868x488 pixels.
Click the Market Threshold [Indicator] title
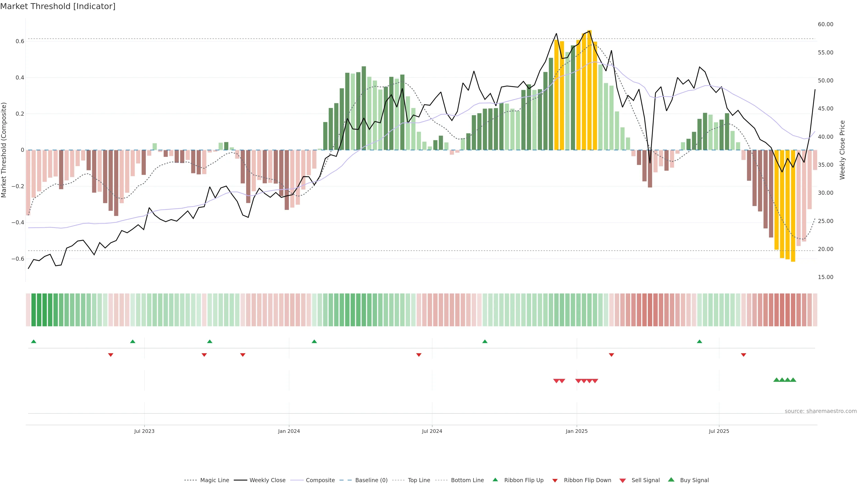(x=58, y=6)
